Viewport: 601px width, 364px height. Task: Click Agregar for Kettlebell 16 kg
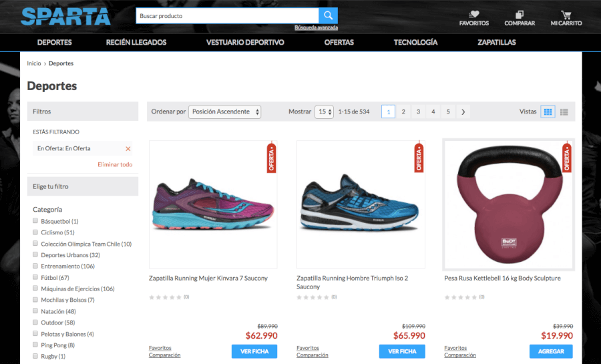(551, 351)
